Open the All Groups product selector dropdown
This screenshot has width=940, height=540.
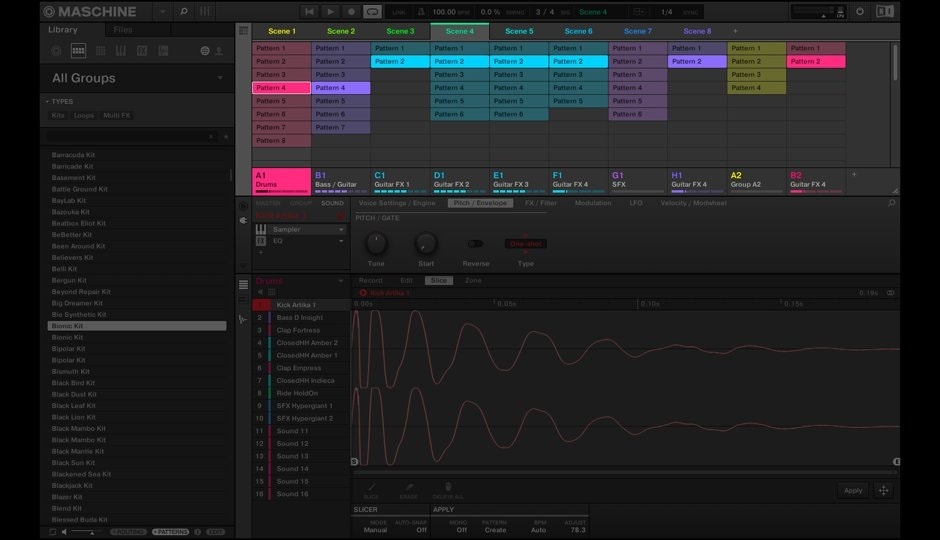(220, 78)
